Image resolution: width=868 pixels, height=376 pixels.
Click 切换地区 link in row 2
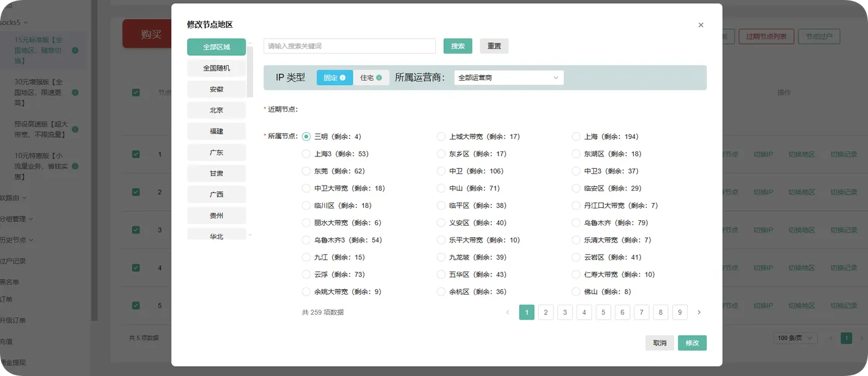(x=802, y=192)
